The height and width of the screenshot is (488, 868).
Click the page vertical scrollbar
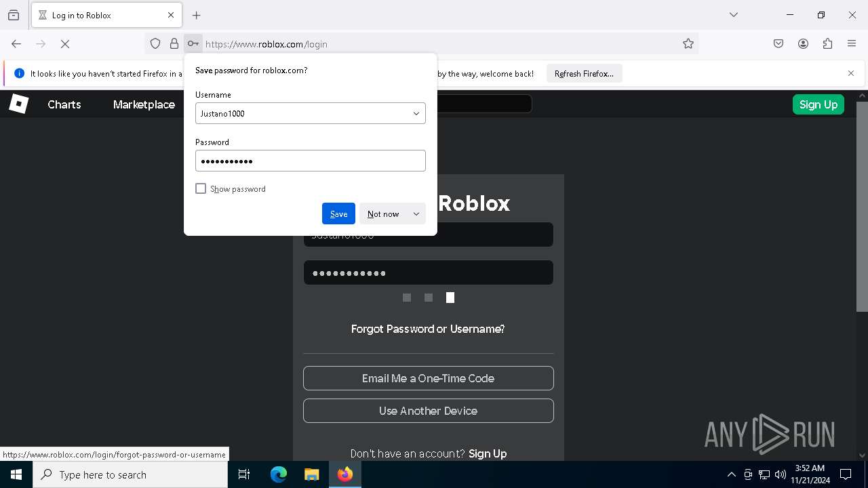[x=862, y=207]
